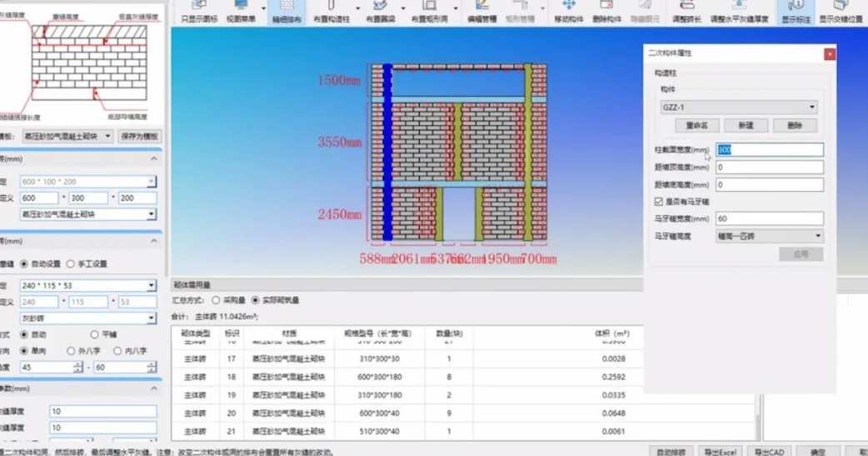Activate the 移动构件 tool
The width and height of the screenshot is (868, 456).
coord(568,12)
